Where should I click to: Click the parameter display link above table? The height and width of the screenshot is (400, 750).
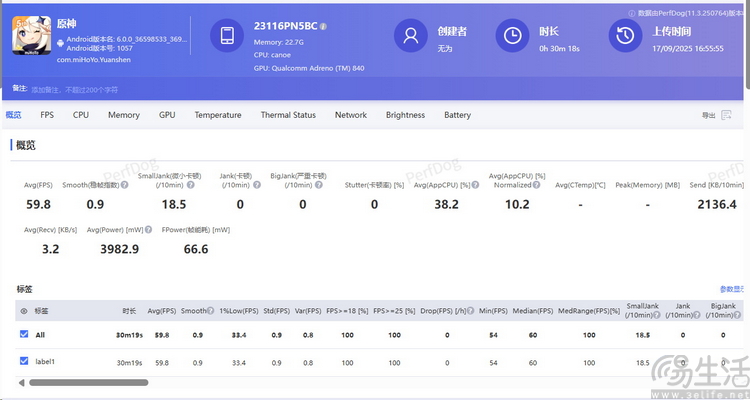click(732, 289)
